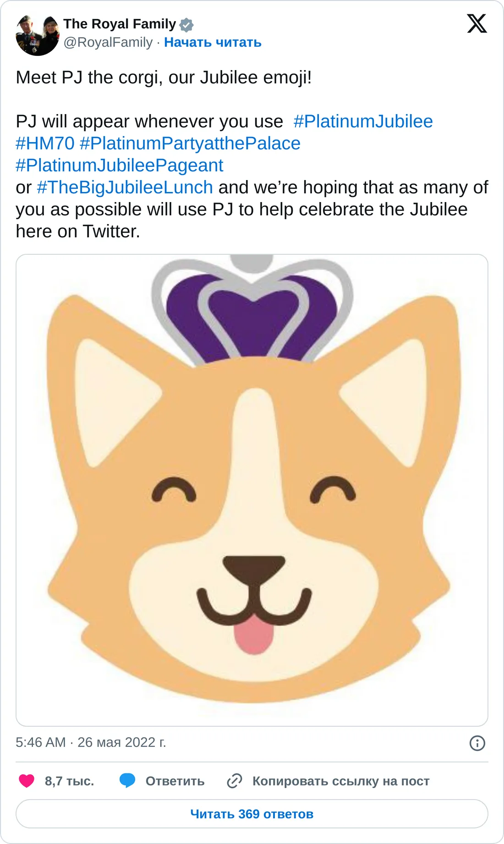Open the #PlatinumJubilee hashtag
The width and height of the screenshot is (504, 844).
(x=363, y=121)
